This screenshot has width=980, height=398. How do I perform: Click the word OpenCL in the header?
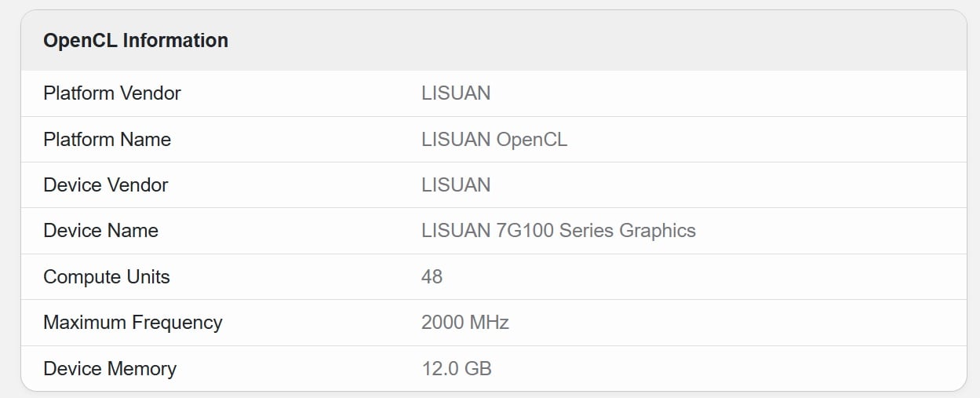pos(80,41)
